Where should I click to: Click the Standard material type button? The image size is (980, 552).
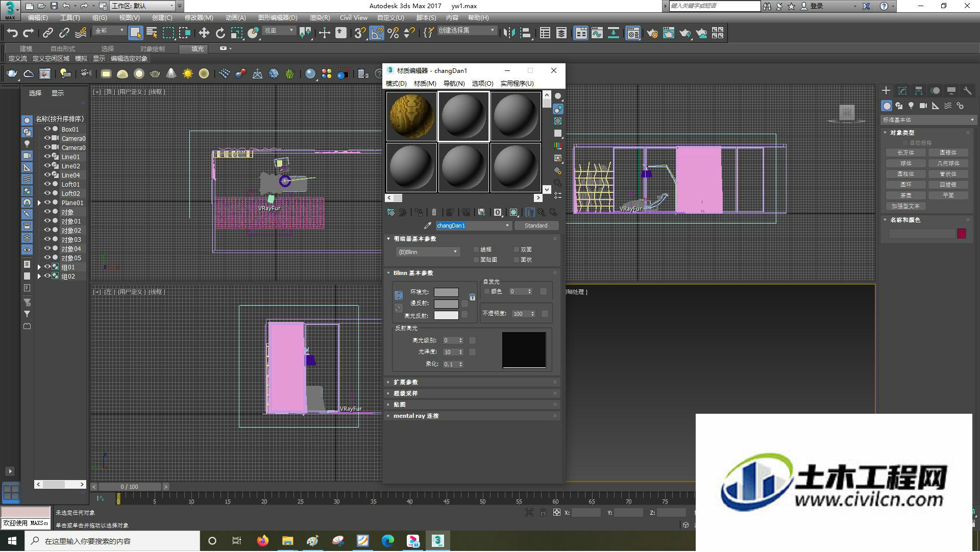pos(536,225)
